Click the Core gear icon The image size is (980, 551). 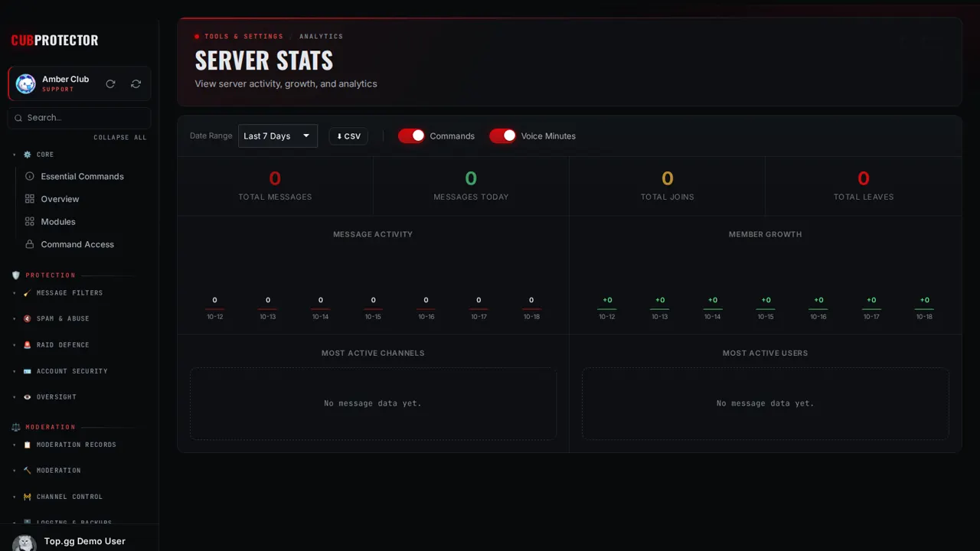pyautogui.click(x=28, y=155)
